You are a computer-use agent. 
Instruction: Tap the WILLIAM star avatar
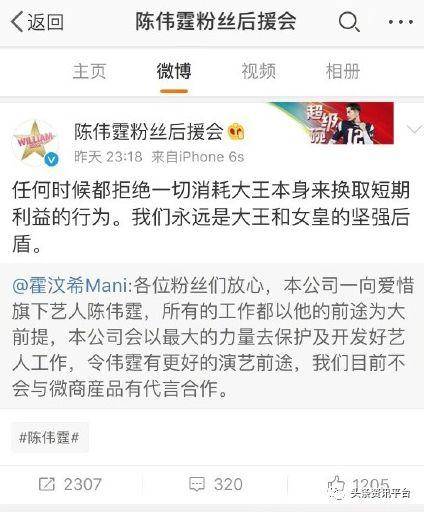click(36, 143)
